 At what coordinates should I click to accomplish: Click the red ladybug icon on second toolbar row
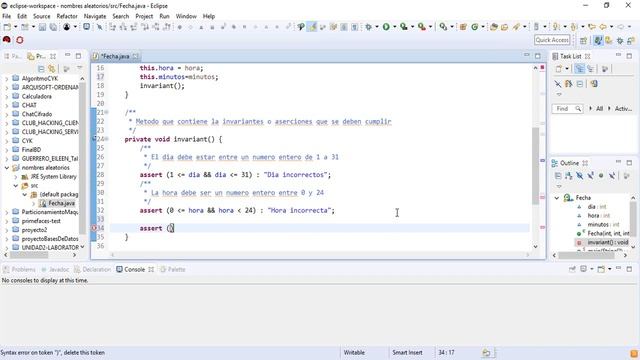7,40
